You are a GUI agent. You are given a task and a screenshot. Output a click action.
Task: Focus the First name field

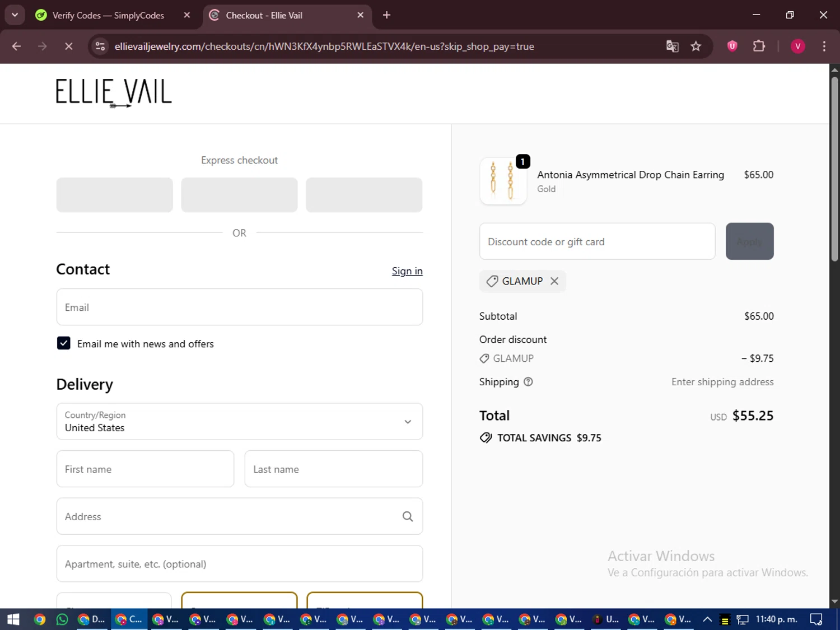pyautogui.click(x=145, y=469)
